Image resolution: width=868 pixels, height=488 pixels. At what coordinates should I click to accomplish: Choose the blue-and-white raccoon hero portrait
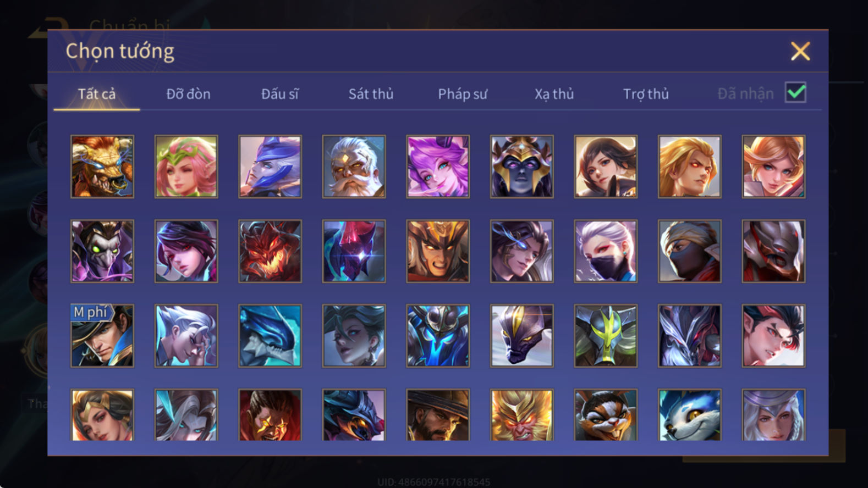[689, 415]
